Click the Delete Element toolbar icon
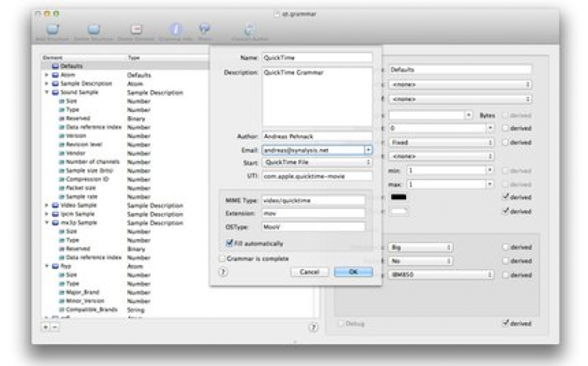The height and width of the screenshot is (366, 588). tap(136, 29)
